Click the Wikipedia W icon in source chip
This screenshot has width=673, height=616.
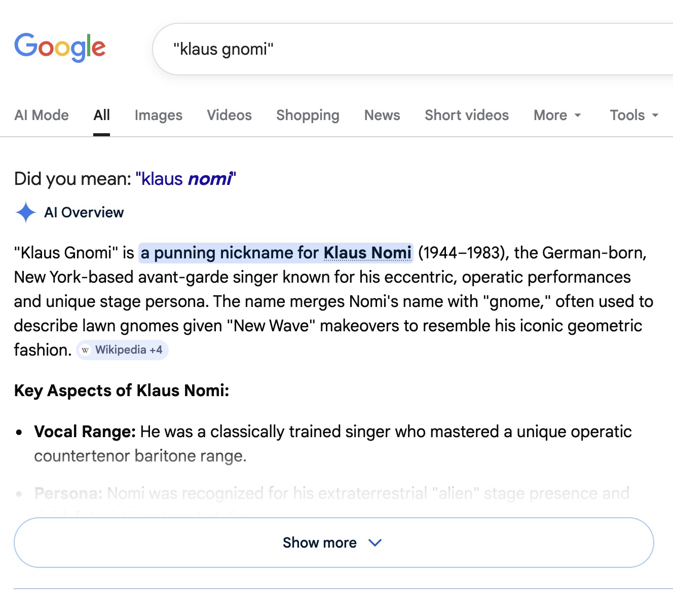pyautogui.click(x=85, y=350)
